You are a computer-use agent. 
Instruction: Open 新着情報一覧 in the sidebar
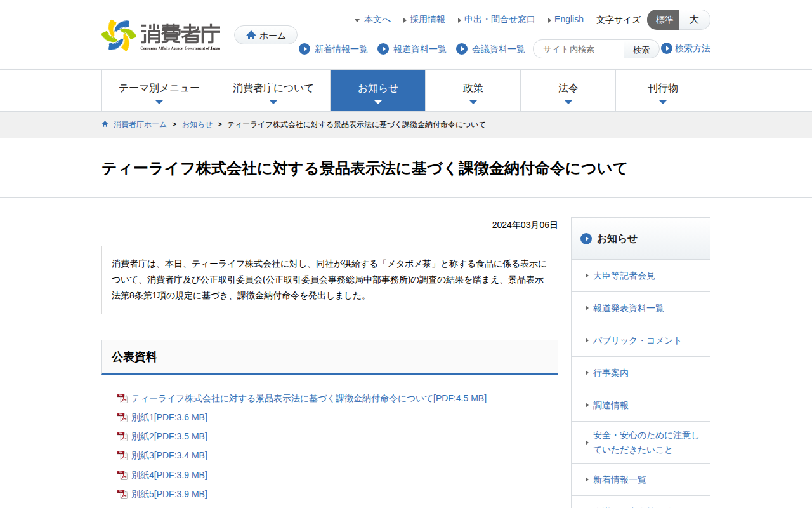tap(641, 479)
